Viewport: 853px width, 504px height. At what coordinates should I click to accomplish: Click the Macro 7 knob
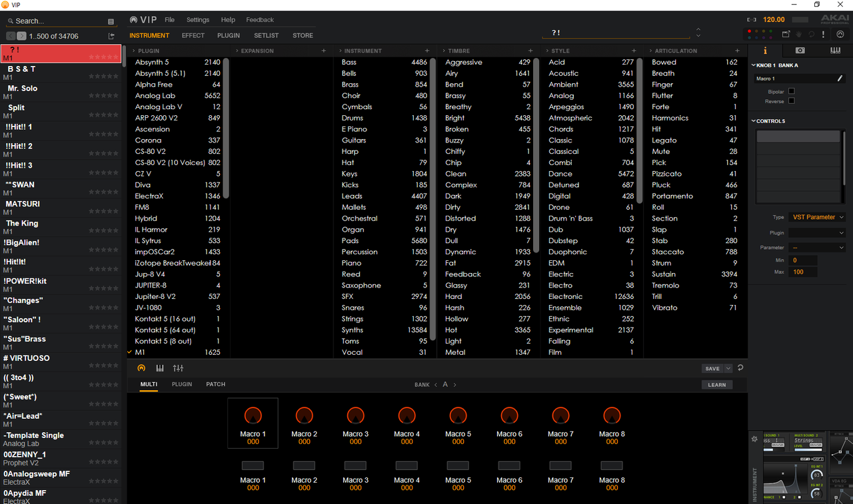(560, 415)
